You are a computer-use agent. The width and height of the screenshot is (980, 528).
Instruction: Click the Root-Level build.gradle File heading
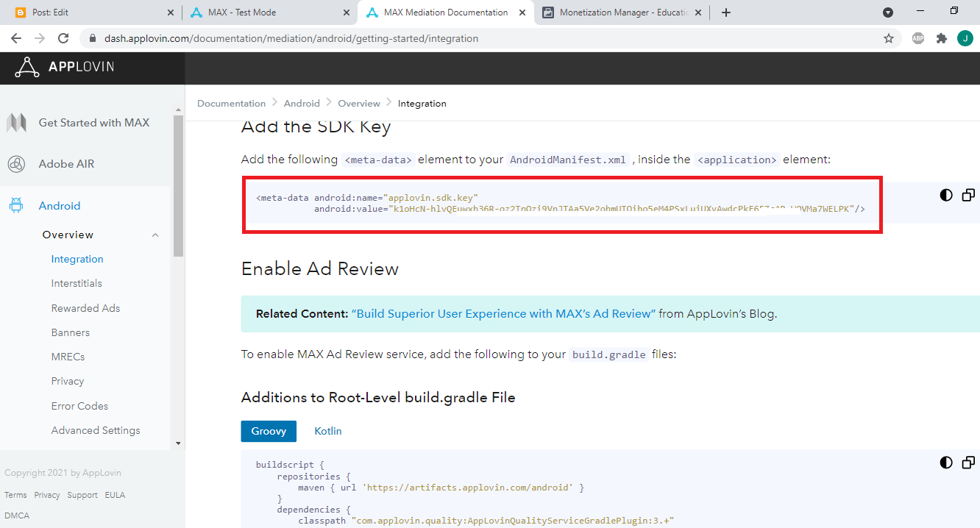tap(378, 398)
